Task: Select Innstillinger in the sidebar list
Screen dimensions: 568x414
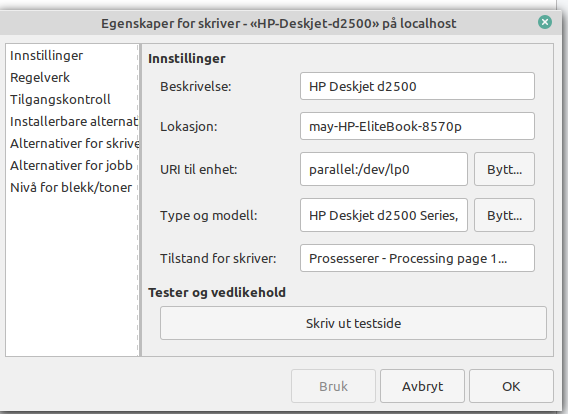Action: coord(46,56)
